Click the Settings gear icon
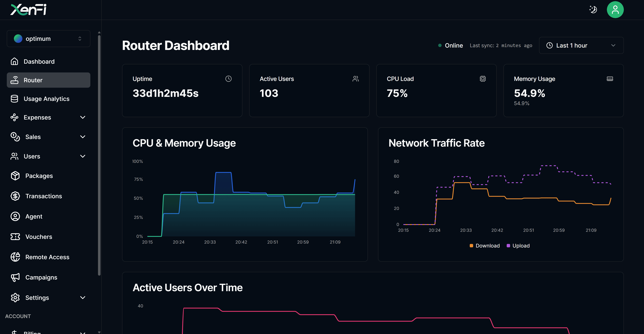The width and height of the screenshot is (644, 334). tap(15, 298)
